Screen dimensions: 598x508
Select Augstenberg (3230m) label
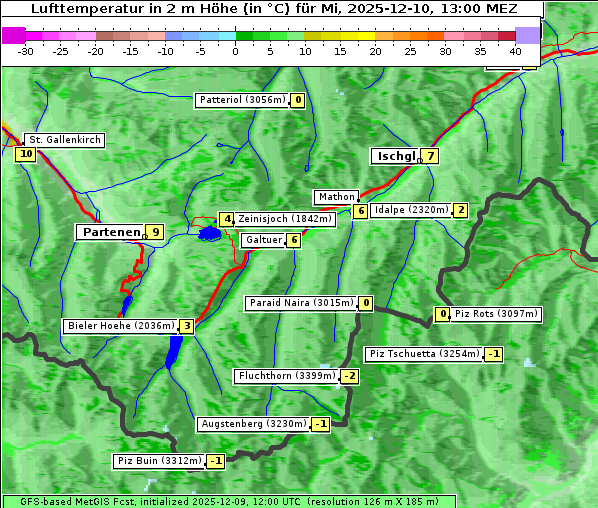click(254, 424)
